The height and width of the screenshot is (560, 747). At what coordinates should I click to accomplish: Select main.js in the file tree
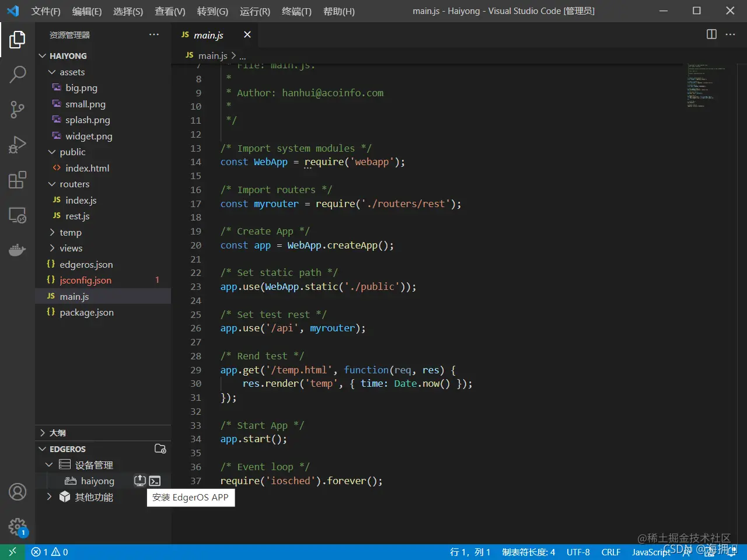click(x=103, y=296)
